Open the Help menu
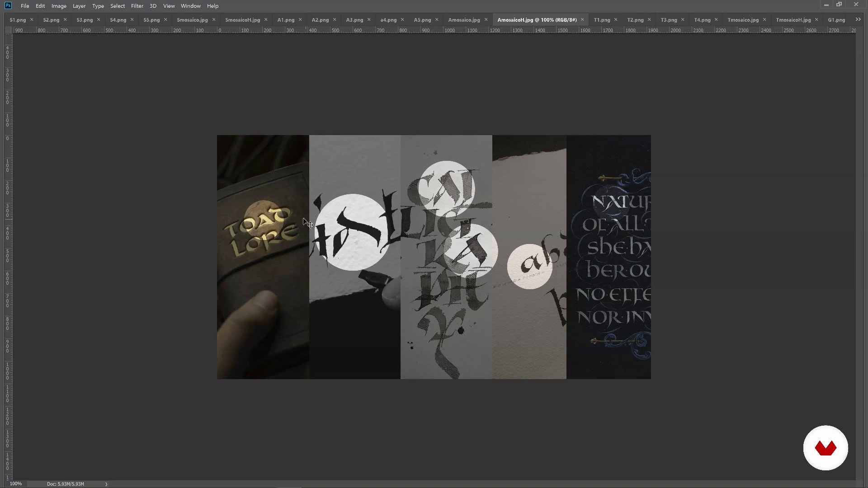Screen dimensions: 868x488 tap(213, 6)
